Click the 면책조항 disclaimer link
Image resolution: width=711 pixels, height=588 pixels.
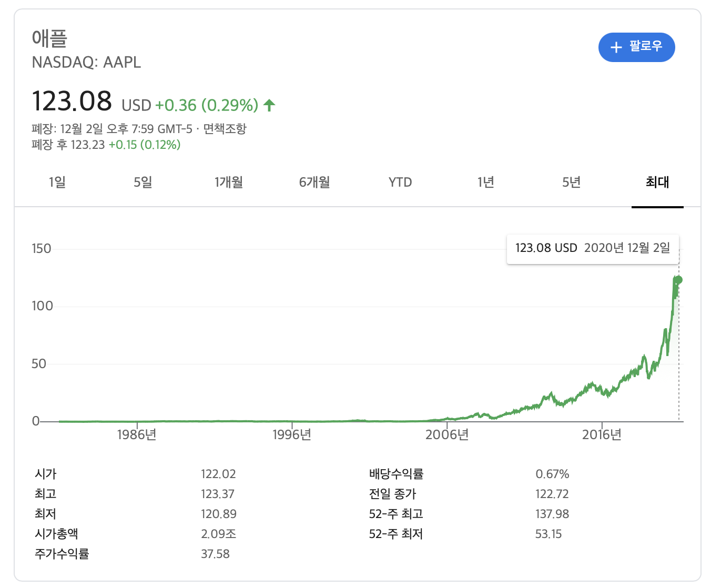coord(225,129)
